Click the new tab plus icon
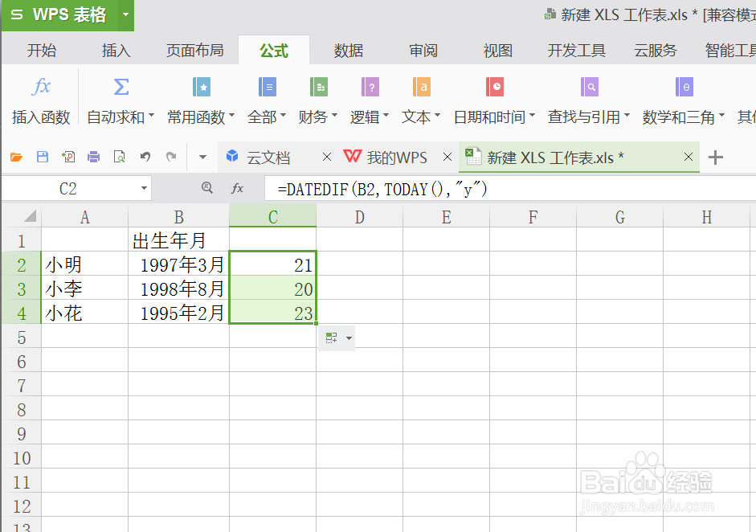756x532 pixels. (716, 158)
